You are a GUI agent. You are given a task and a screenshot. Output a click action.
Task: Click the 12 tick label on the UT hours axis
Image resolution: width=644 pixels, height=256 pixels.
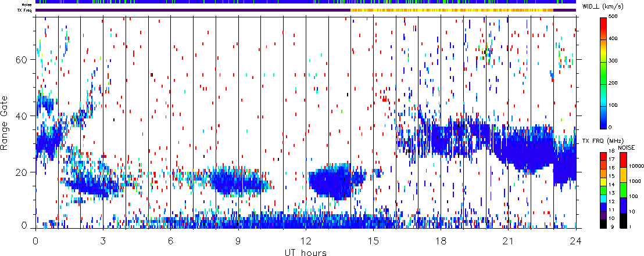[x=306, y=240]
